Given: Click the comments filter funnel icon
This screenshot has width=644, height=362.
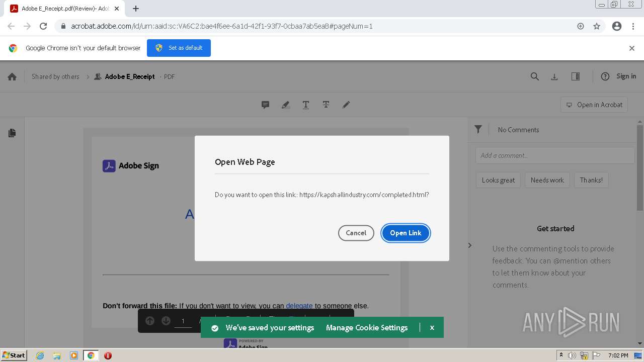Looking at the screenshot, I should click(478, 130).
